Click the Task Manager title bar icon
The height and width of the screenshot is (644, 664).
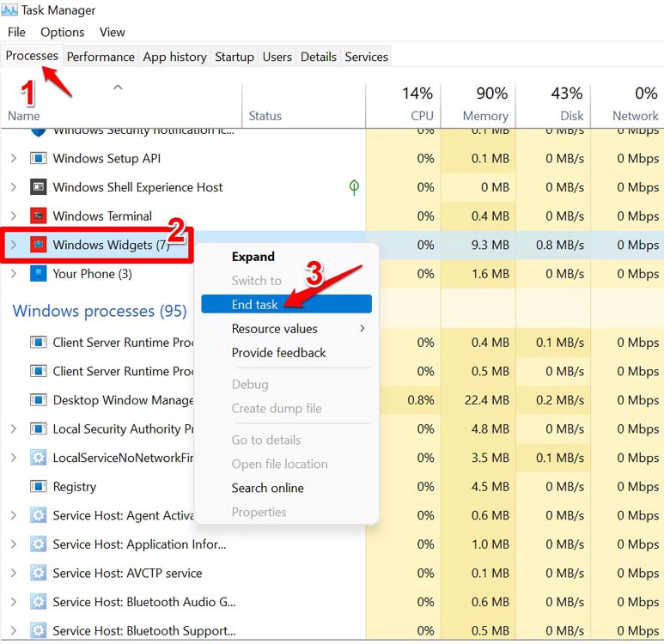[x=9, y=10]
